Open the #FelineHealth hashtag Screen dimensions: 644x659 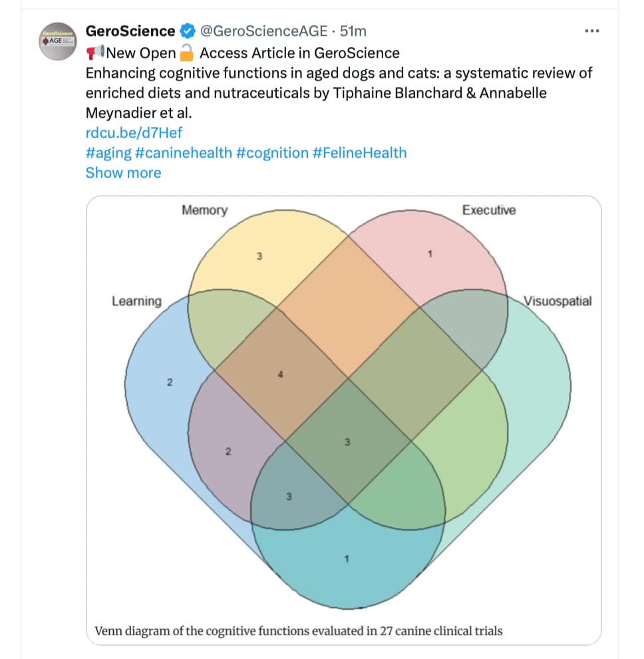pyautogui.click(x=360, y=153)
